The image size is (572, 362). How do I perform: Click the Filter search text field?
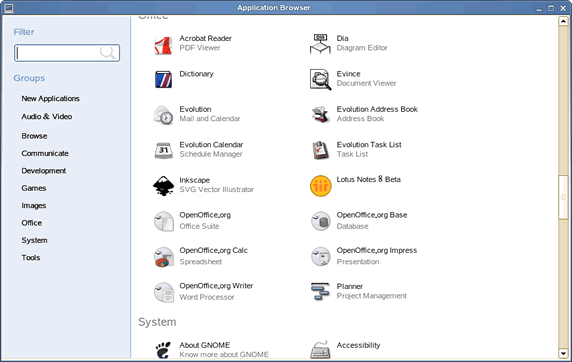67,53
